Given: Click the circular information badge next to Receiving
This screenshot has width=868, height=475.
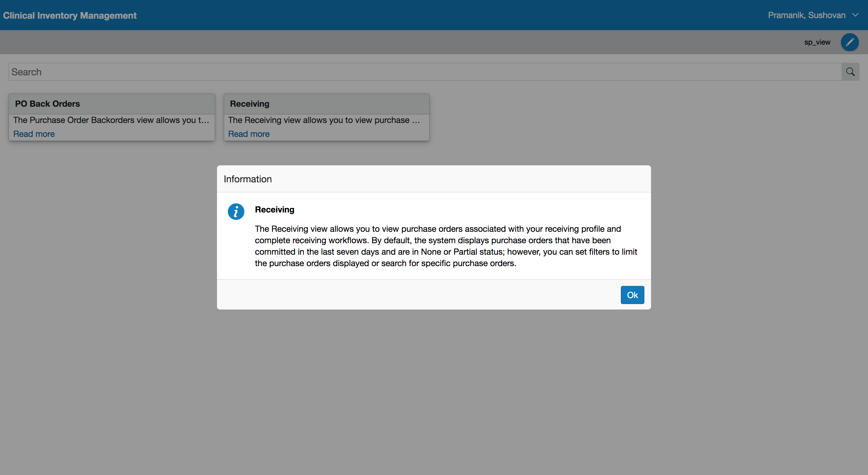Looking at the screenshot, I should point(236,212).
